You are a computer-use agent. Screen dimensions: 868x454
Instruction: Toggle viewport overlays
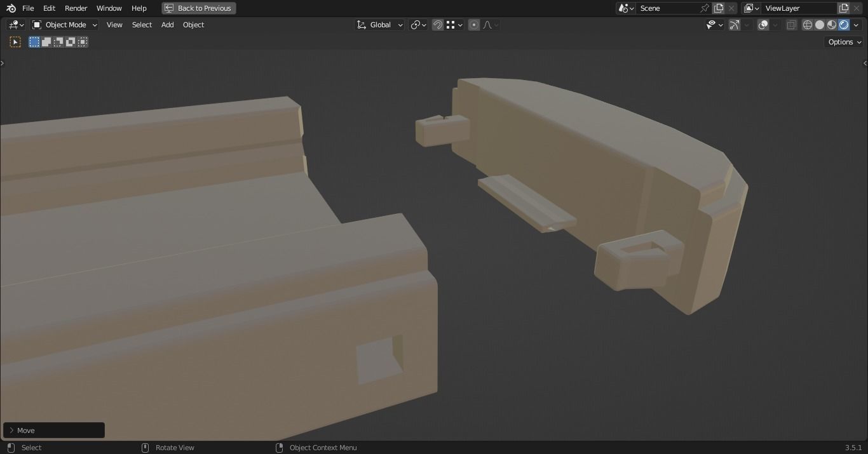pos(763,25)
